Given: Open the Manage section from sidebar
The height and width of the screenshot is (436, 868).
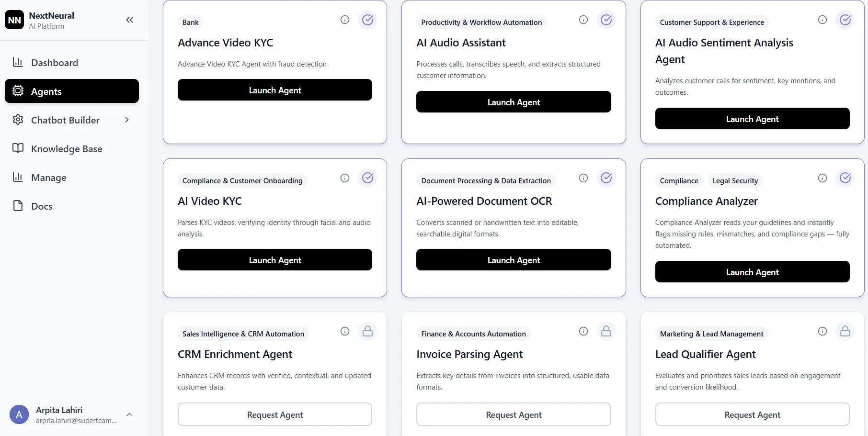Looking at the screenshot, I should [x=18, y=177].
